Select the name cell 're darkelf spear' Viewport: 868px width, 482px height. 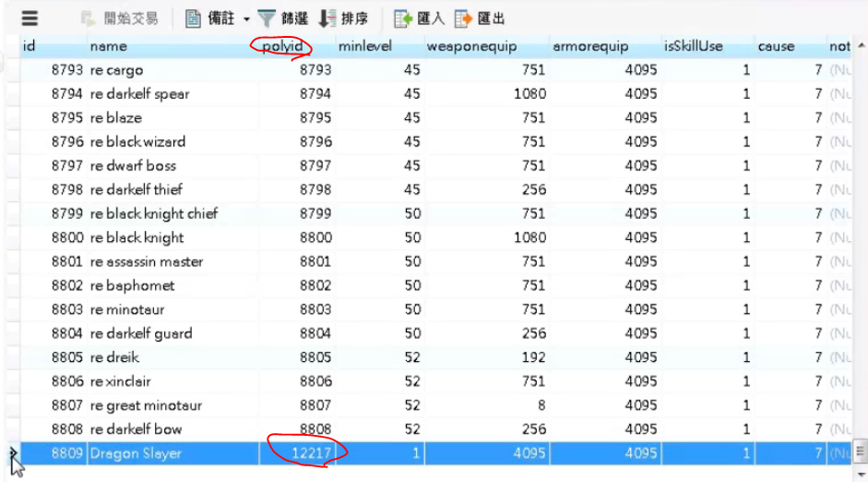pyautogui.click(x=172, y=93)
